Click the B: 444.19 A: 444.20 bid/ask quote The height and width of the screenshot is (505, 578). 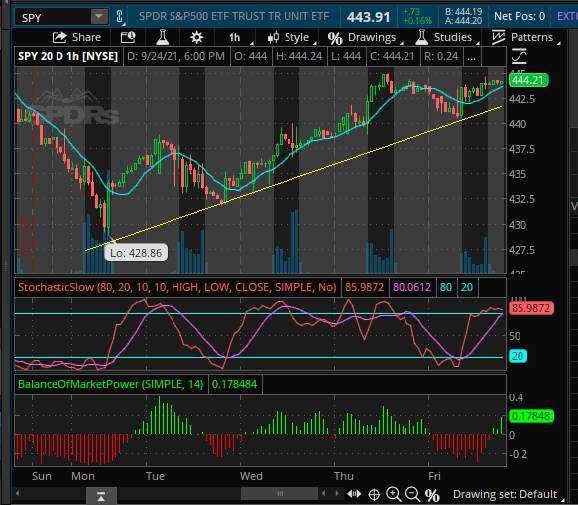(x=463, y=17)
